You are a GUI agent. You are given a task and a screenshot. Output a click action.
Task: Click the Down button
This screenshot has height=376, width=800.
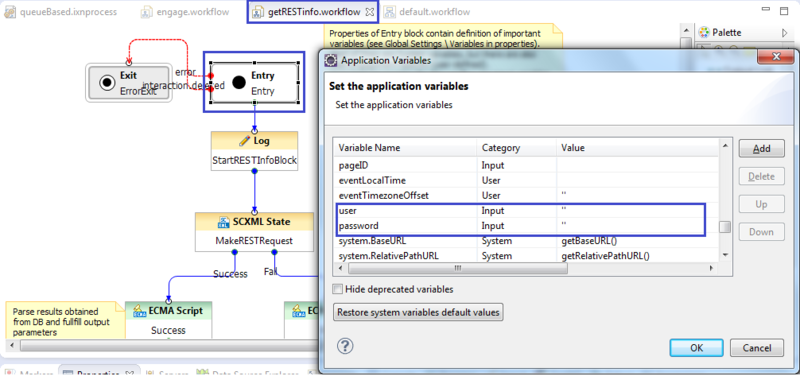click(x=762, y=232)
